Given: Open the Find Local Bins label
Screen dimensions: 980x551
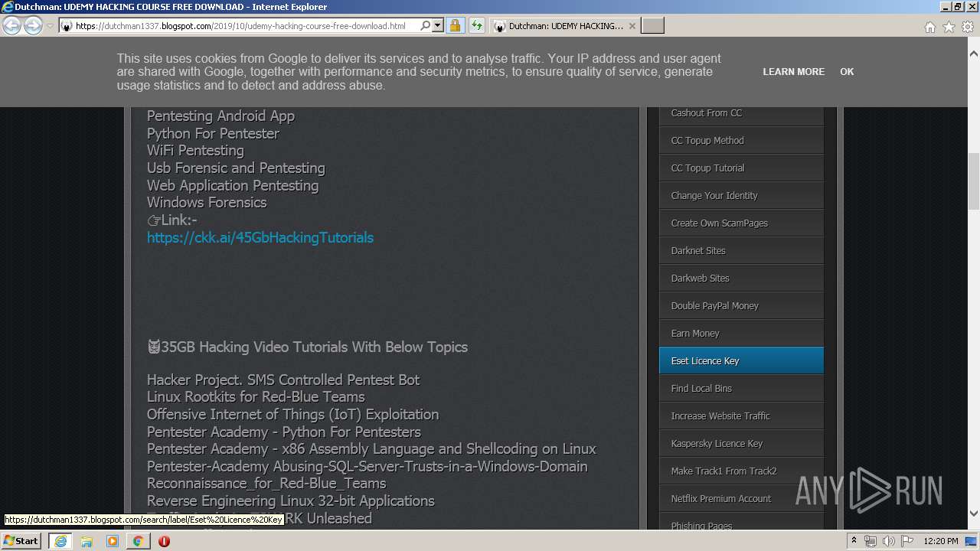Looking at the screenshot, I should (741, 389).
